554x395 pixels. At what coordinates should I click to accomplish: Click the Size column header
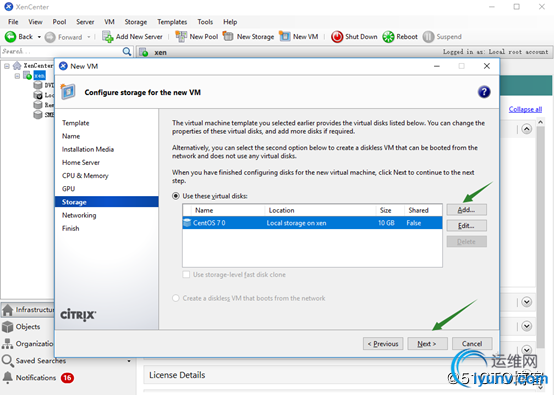390,210
